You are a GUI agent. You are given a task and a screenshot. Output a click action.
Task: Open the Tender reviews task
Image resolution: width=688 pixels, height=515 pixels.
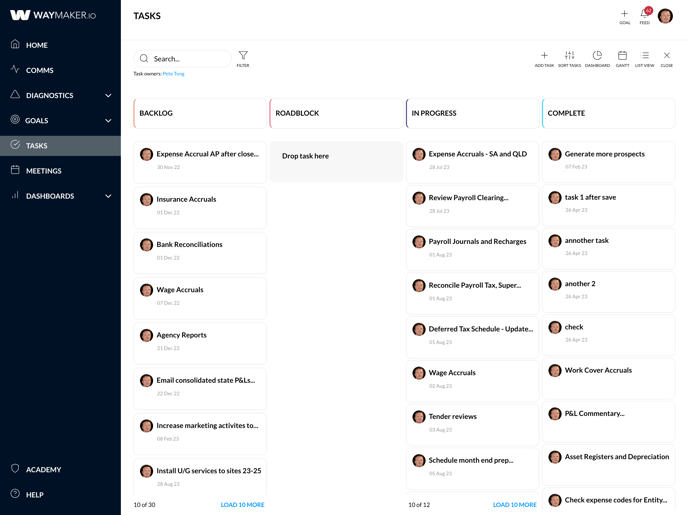tap(473, 425)
